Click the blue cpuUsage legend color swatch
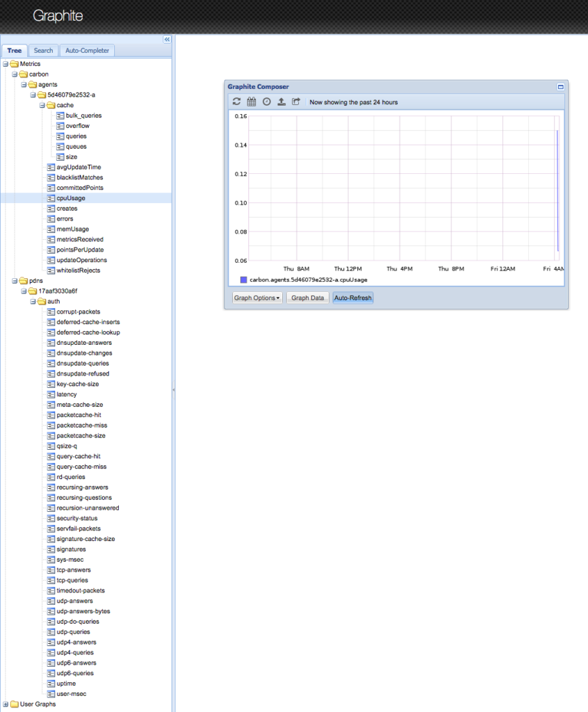 [x=243, y=280]
